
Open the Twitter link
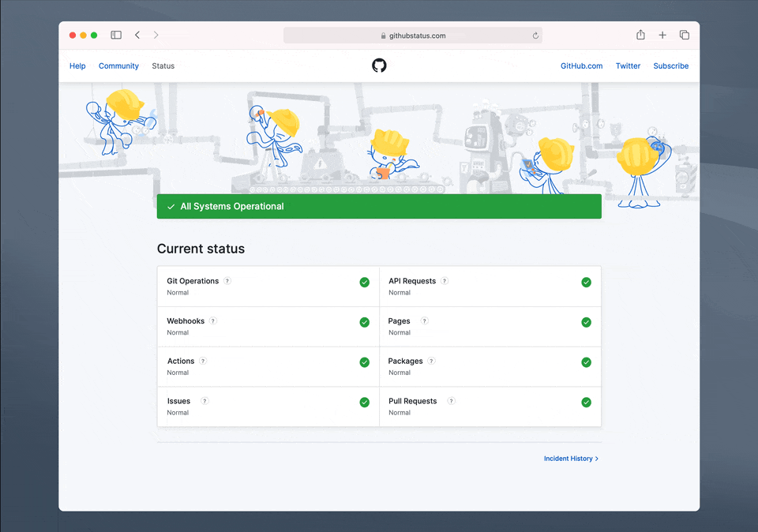tap(628, 66)
